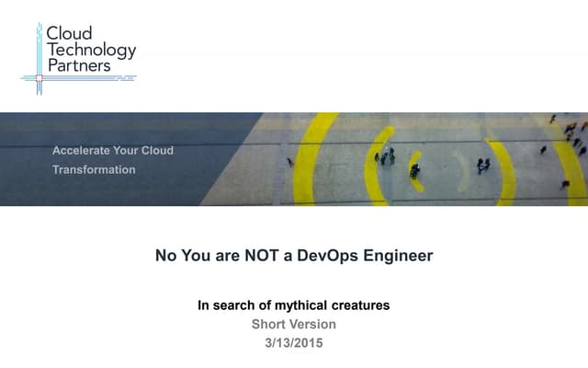Click the date "3/13/2015"
Image resolution: width=588 pixels, height=368 pixels.
pos(294,342)
